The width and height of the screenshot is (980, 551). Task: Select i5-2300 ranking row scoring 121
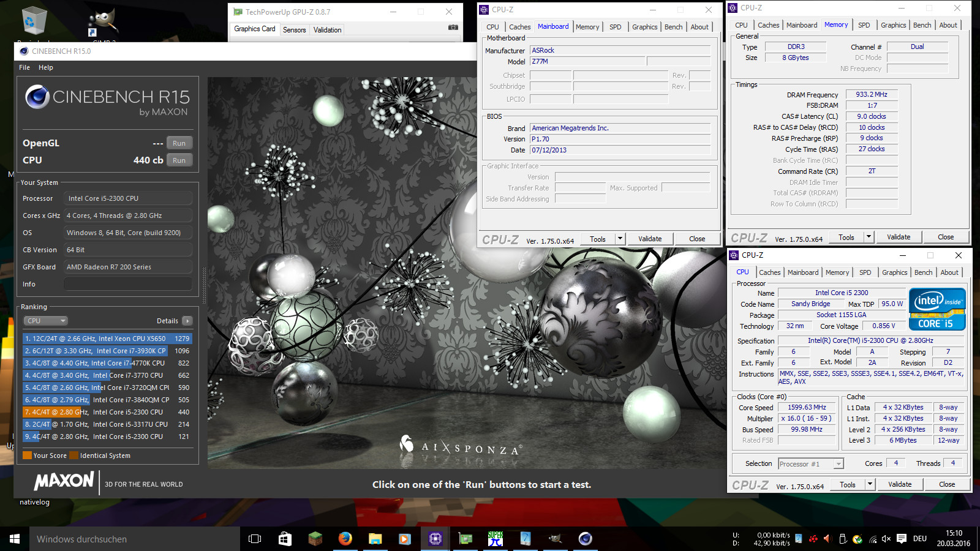coord(108,437)
